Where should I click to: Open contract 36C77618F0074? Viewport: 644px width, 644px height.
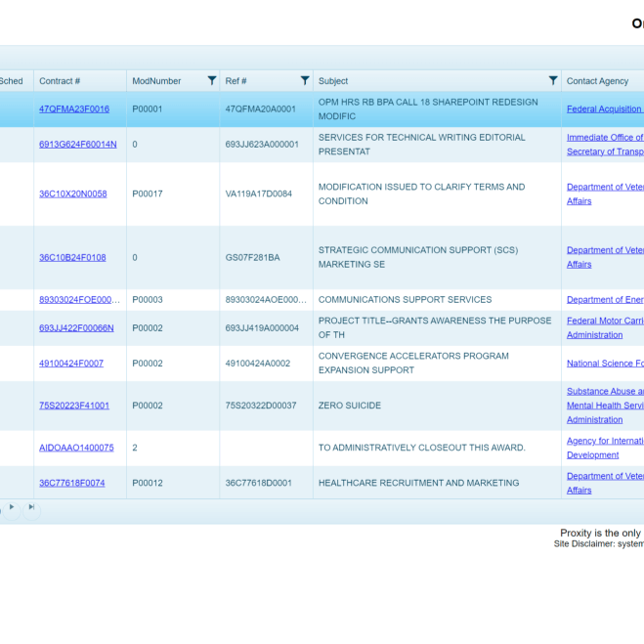coord(72,483)
